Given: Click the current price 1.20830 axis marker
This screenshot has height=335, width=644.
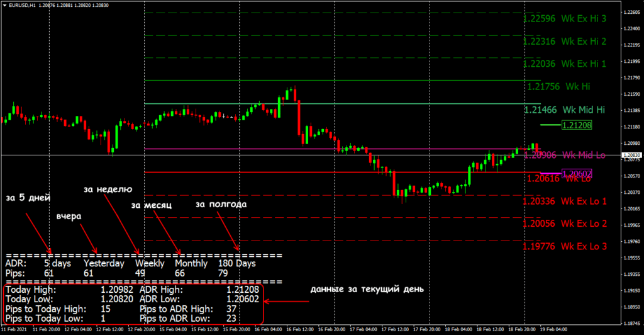Looking at the screenshot, I should pyautogui.click(x=631, y=155).
